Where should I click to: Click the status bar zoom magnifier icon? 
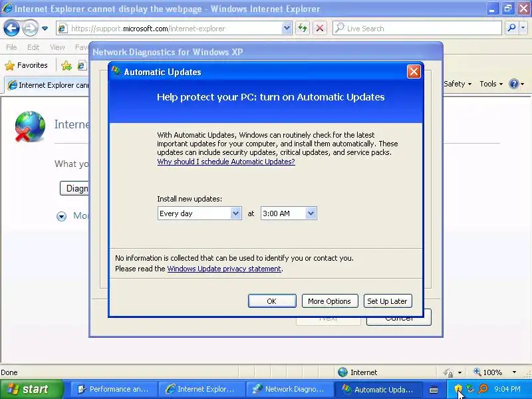click(x=477, y=372)
